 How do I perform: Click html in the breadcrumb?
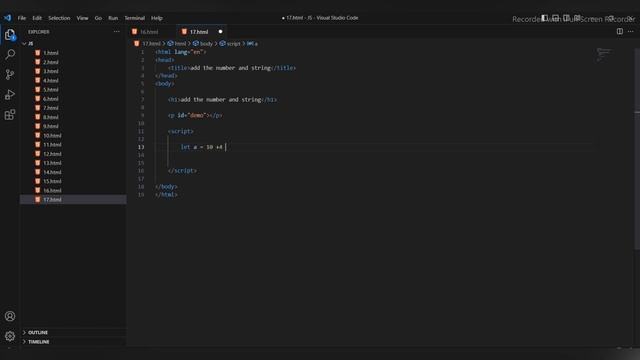(177, 44)
